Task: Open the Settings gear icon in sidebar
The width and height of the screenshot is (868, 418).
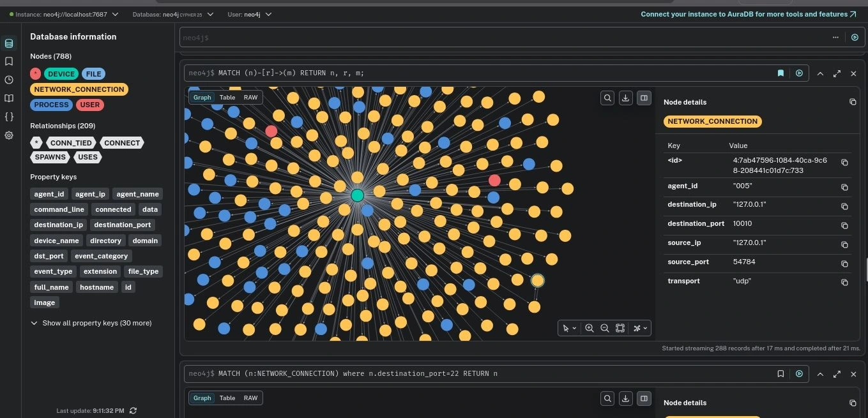Action: click(x=9, y=135)
